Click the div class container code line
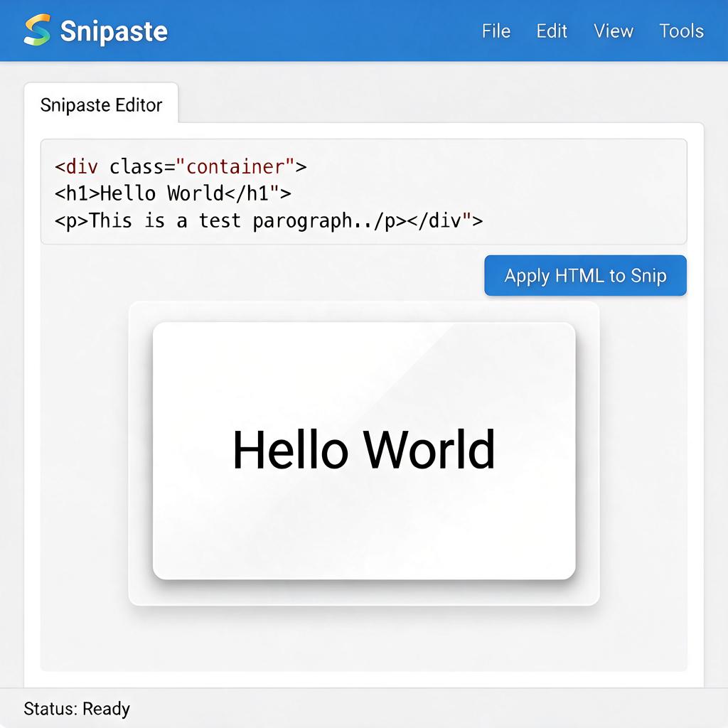The width and height of the screenshot is (728, 728). (181, 166)
